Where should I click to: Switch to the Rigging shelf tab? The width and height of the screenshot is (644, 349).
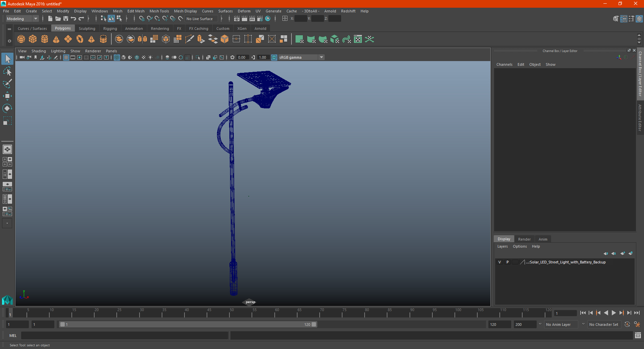pyautogui.click(x=110, y=29)
